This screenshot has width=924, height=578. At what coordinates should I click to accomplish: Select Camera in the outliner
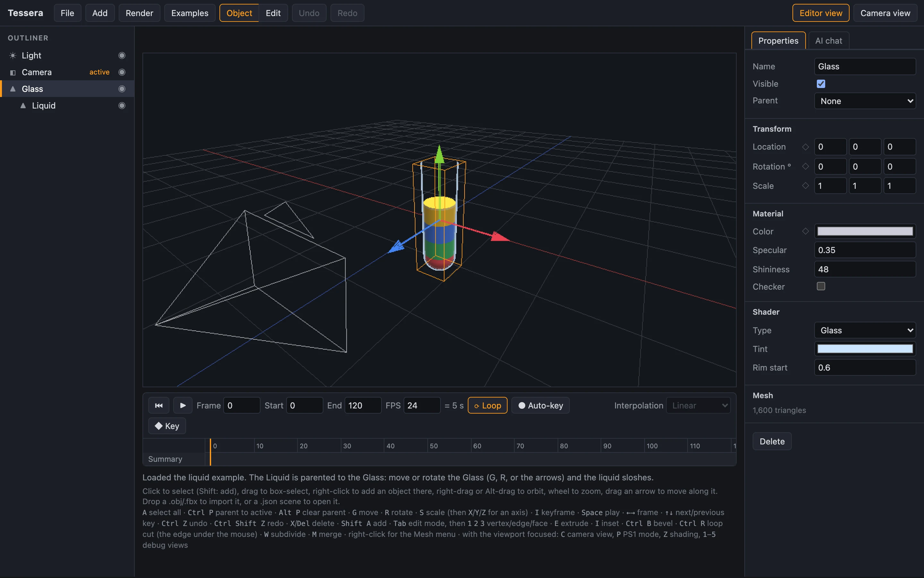(x=67, y=72)
